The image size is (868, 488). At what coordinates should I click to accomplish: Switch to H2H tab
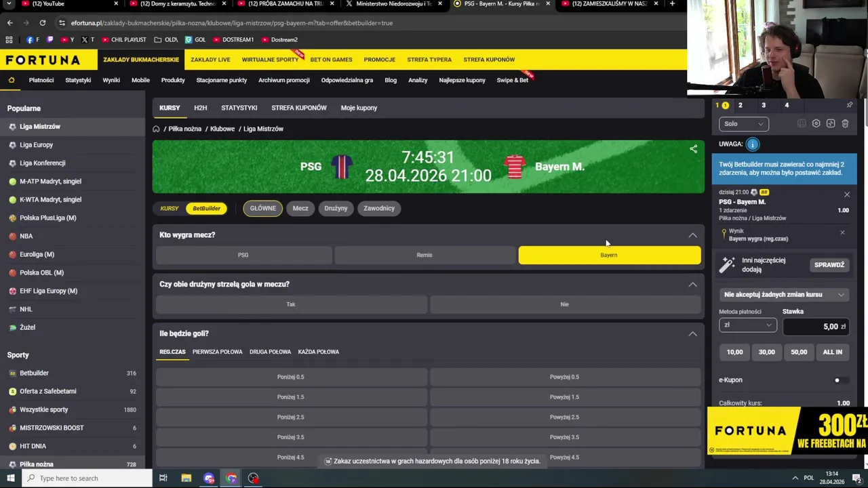(200, 108)
